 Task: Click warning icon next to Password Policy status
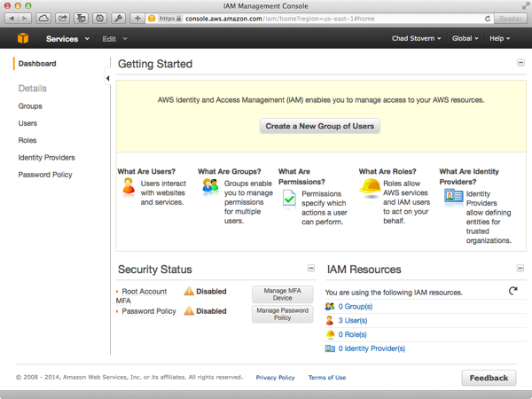pos(189,311)
